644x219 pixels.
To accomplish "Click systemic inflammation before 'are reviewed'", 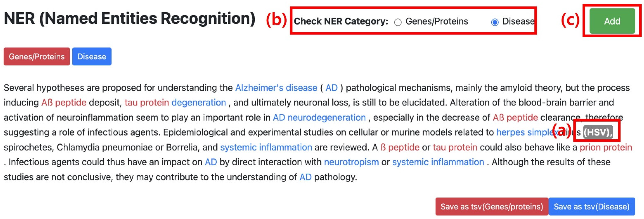I will [266, 147].
